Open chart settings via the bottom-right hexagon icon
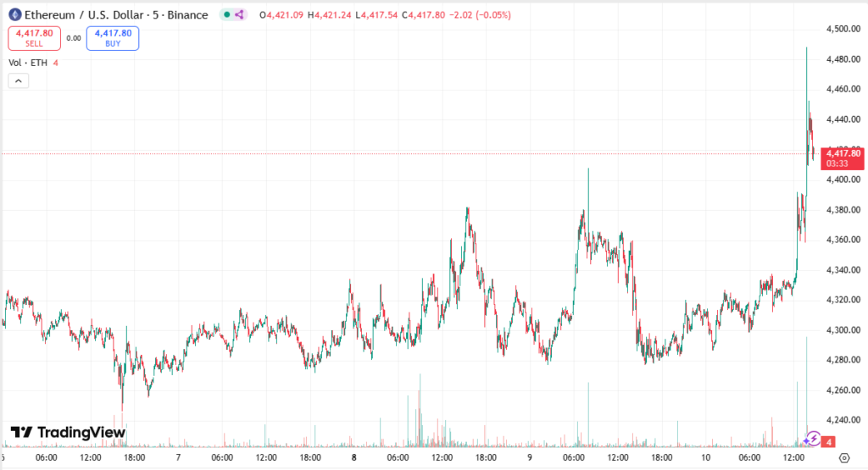 coord(843,457)
